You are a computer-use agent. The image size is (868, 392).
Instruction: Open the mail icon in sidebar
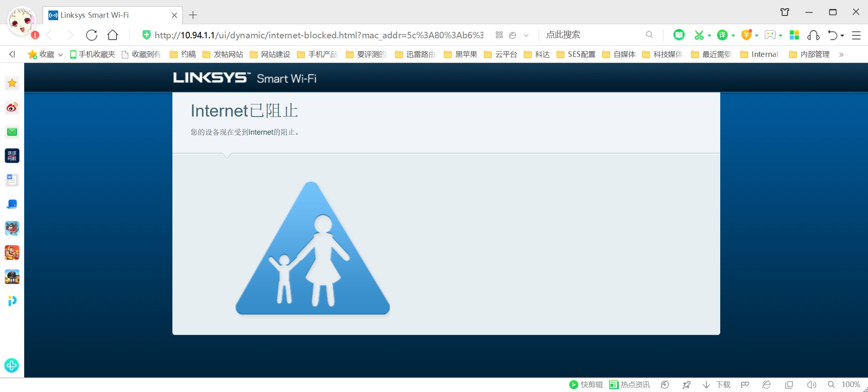coord(12,131)
